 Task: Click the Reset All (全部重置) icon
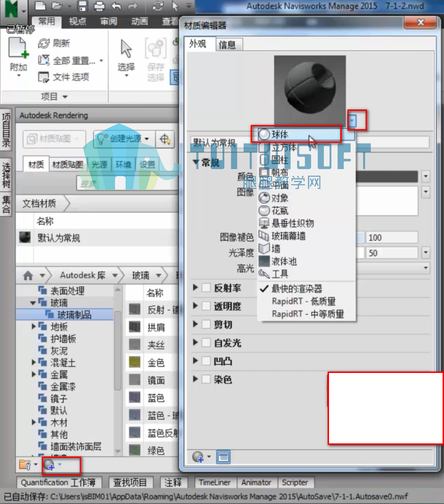click(x=44, y=60)
